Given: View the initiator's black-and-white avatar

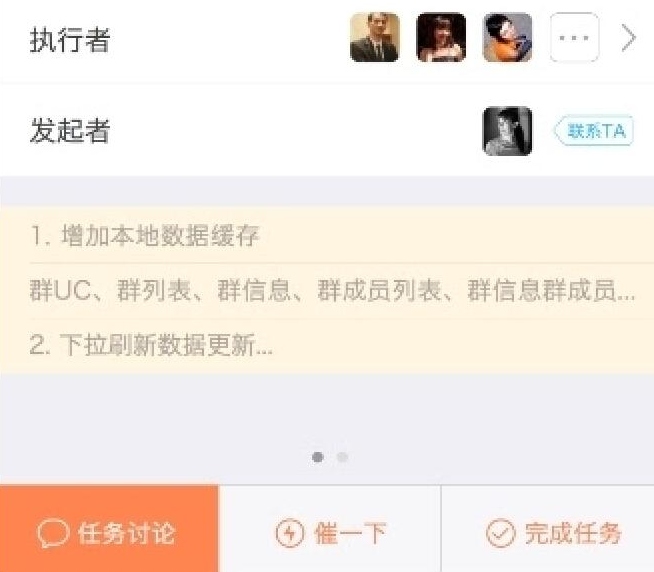Looking at the screenshot, I should [507, 131].
